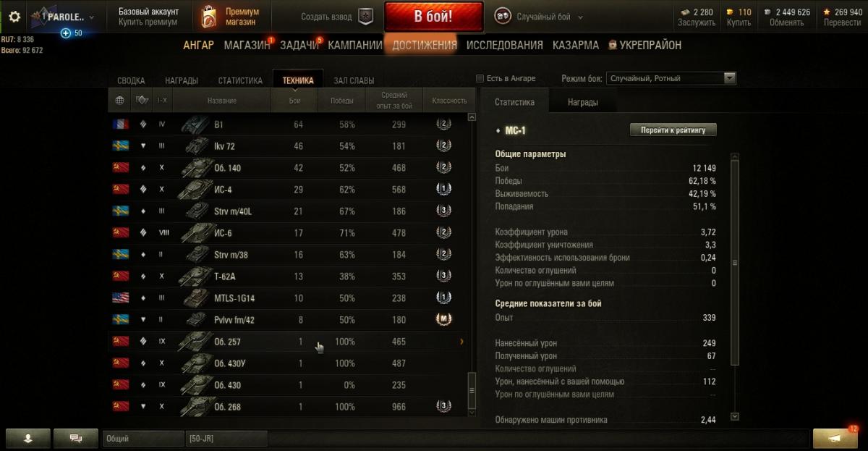Click the vehicle list scrollbar handle
The width and height of the screenshot is (868, 451).
click(x=472, y=391)
